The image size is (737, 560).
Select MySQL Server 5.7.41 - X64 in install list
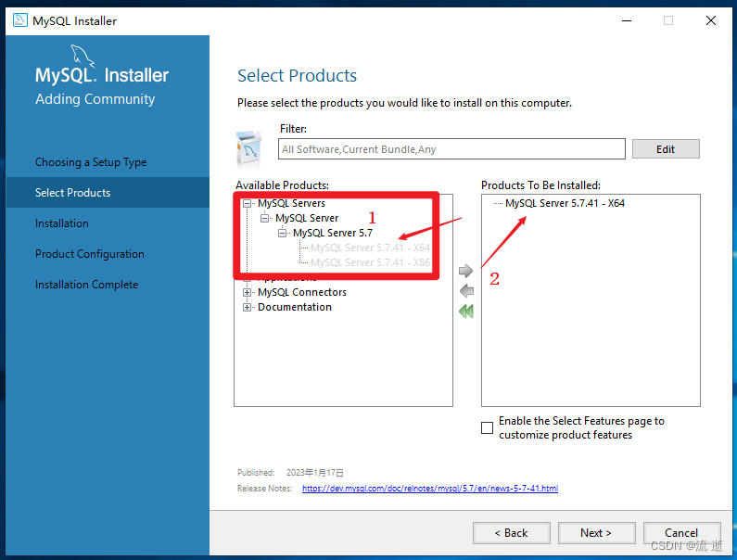pyautogui.click(x=565, y=203)
